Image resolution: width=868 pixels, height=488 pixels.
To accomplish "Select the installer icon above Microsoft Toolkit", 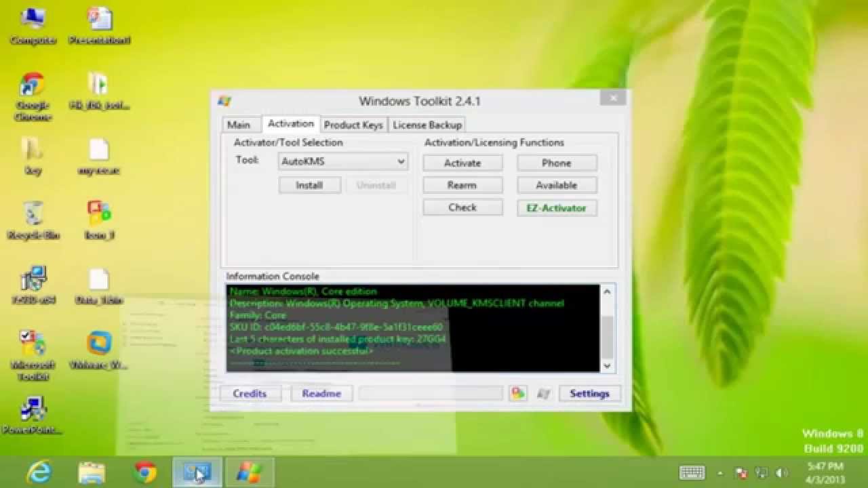I will point(33,285).
